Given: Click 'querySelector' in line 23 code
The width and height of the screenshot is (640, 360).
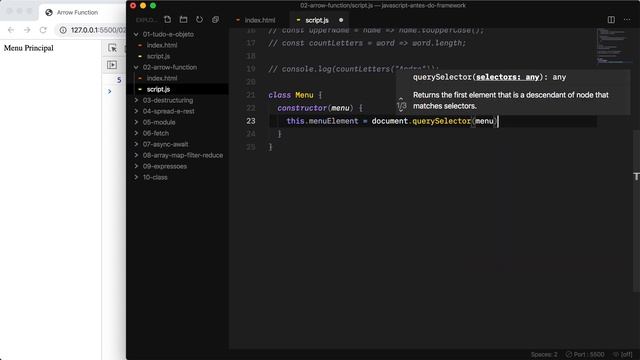Looking at the screenshot, I should coord(442,121).
